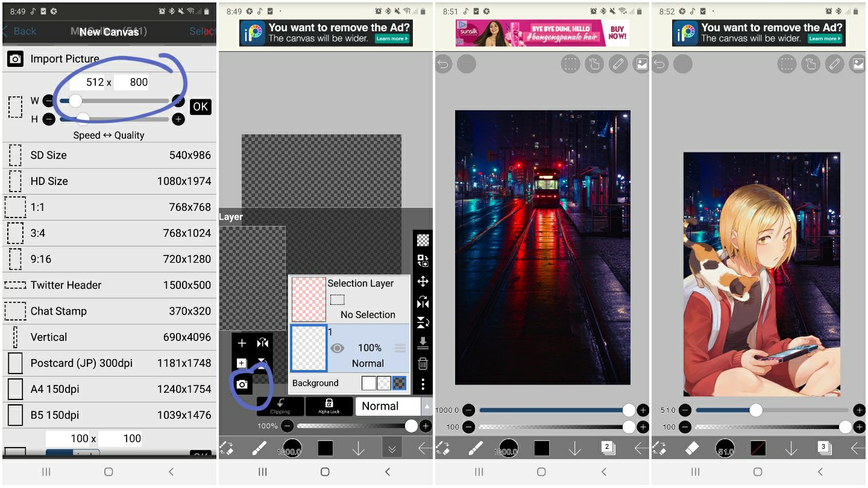Image resolution: width=868 pixels, height=488 pixels.
Task: Toggle Alpha Lock for the layer
Action: pyautogui.click(x=329, y=406)
